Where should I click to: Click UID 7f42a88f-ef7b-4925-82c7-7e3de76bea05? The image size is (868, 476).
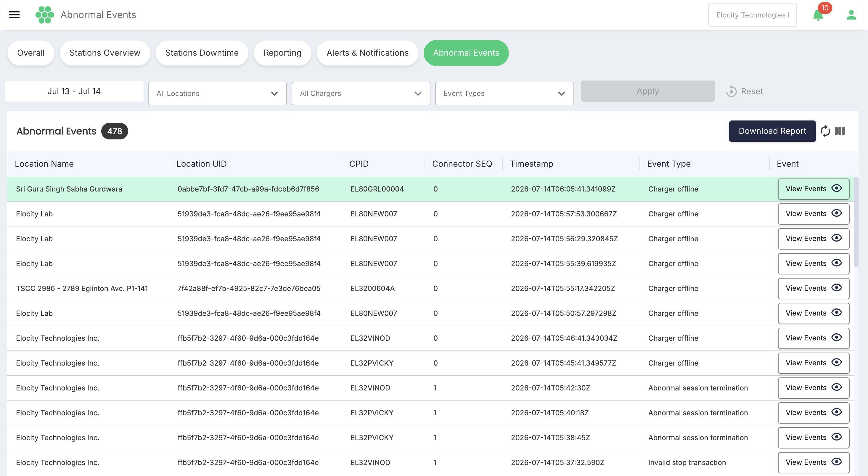coord(249,288)
